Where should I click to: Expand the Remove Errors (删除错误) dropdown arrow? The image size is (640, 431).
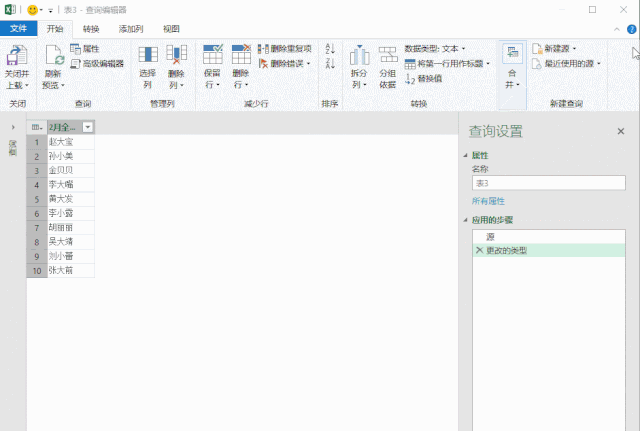click(309, 64)
